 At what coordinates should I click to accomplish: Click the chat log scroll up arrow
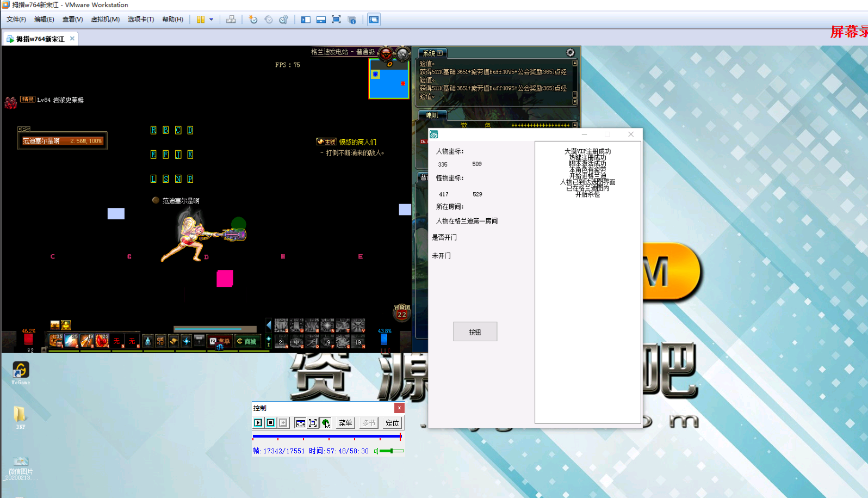[575, 63]
